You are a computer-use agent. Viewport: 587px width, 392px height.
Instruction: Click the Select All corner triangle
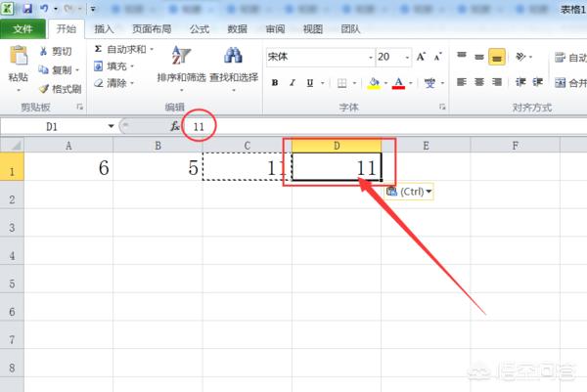tap(13, 145)
